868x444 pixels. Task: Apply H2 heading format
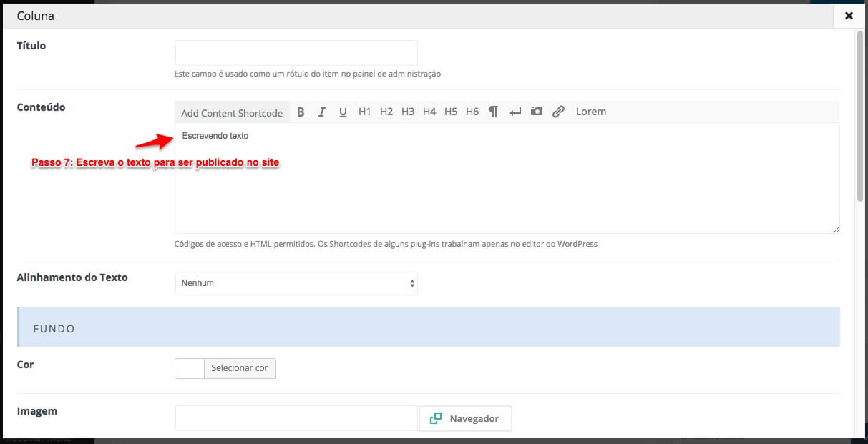(x=386, y=112)
